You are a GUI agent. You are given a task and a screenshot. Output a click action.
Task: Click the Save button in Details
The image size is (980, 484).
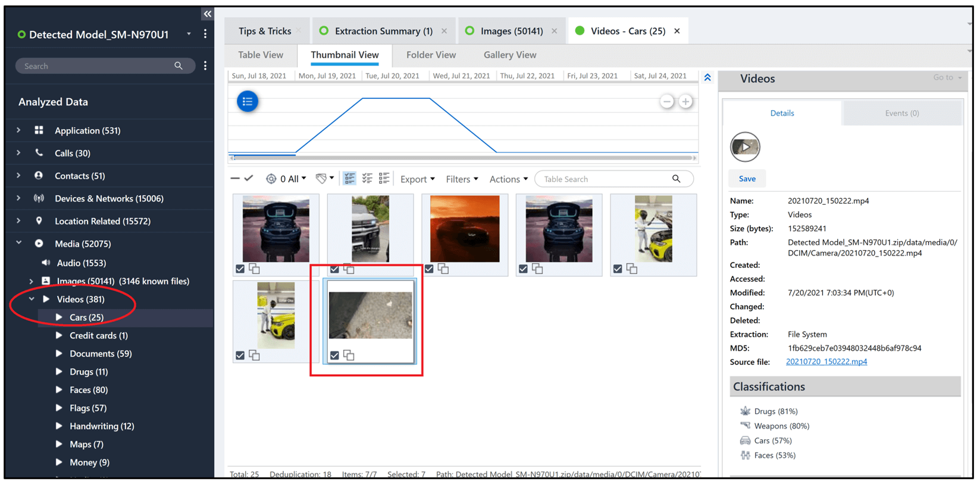click(x=747, y=179)
